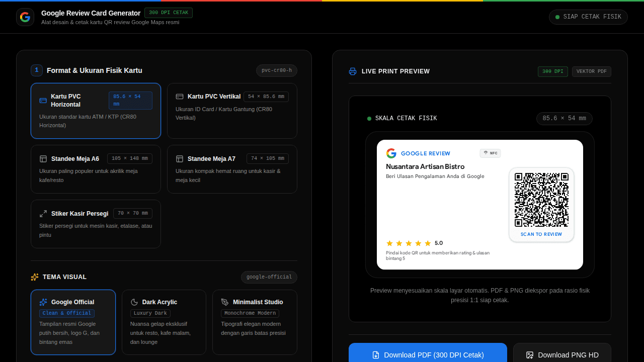Select the Stiker Kasir Persegi format
644x362 pixels.
point(96,224)
